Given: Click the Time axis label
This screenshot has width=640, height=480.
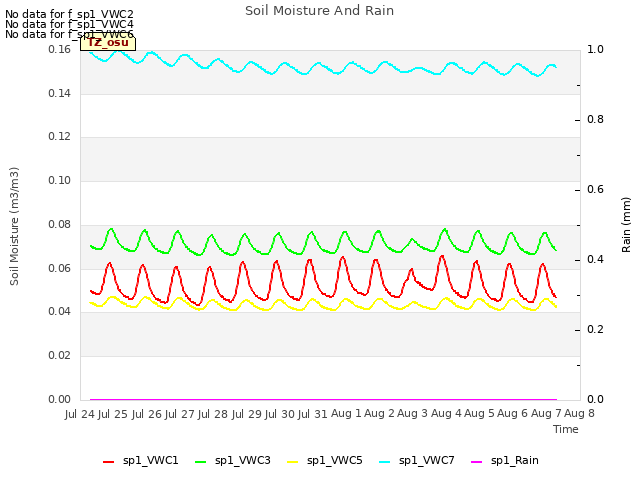Looking at the screenshot, I should pos(566,429).
